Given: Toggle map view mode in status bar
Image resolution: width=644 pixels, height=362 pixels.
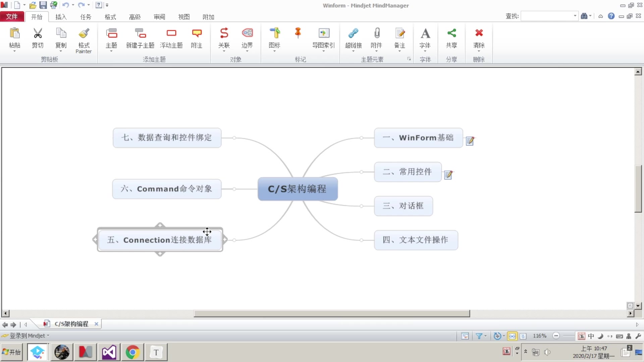Looking at the screenshot, I should click(x=512, y=336).
